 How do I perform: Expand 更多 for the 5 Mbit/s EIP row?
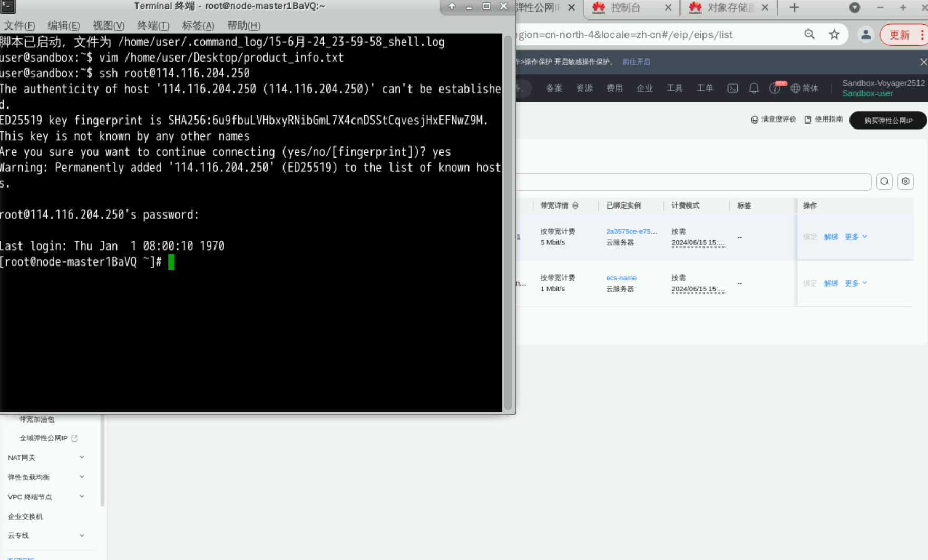point(856,237)
